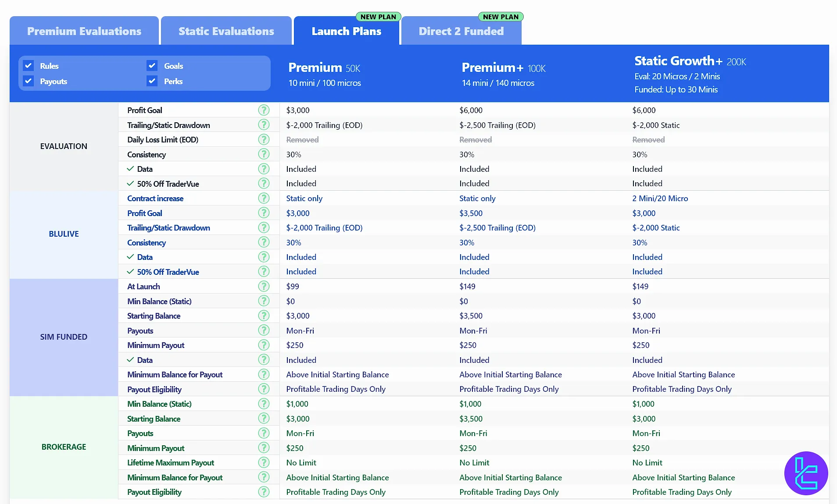Click help icon beside evaluation Consistency

264,154
